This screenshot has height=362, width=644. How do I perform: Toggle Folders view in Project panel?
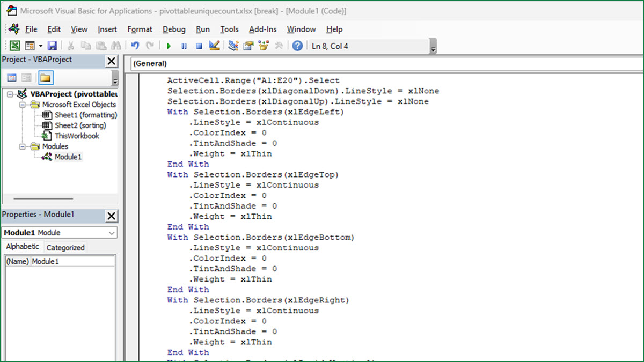coord(45,78)
